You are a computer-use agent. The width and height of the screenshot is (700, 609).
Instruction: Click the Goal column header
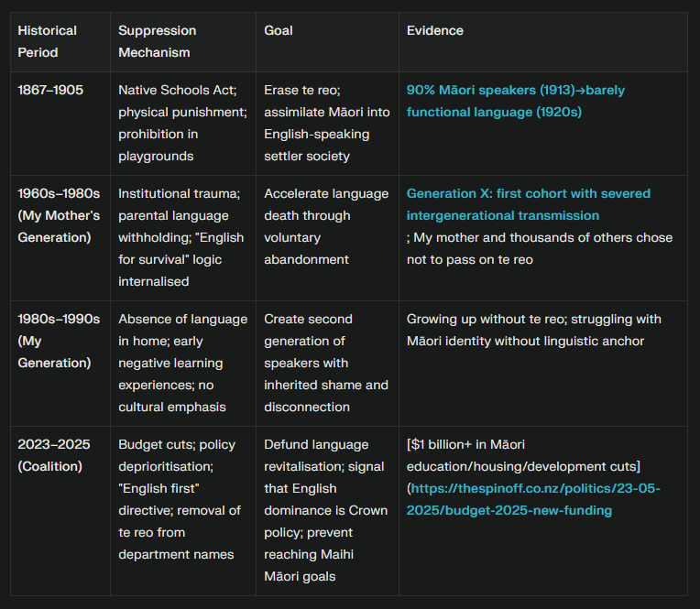pyautogui.click(x=279, y=30)
